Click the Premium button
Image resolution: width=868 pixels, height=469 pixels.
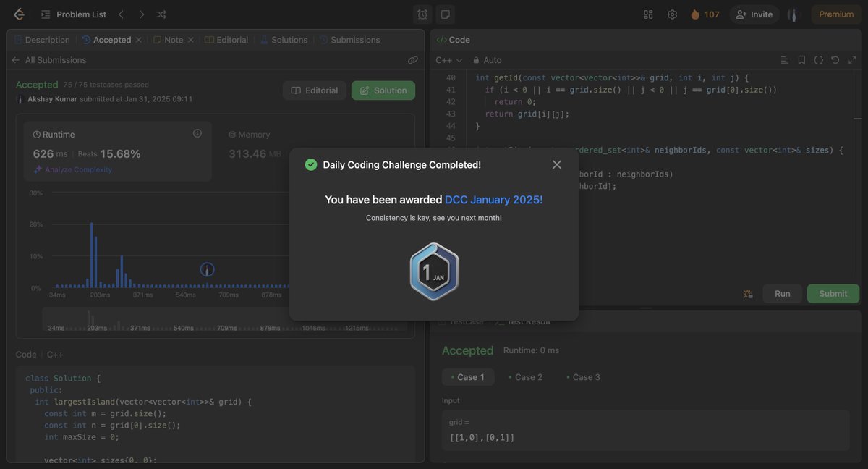click(x=836, y=14)
